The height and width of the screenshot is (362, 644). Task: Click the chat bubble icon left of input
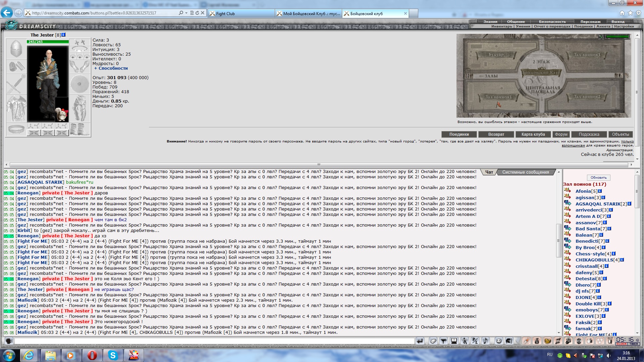pyautogui.click(x=9, y=341)
